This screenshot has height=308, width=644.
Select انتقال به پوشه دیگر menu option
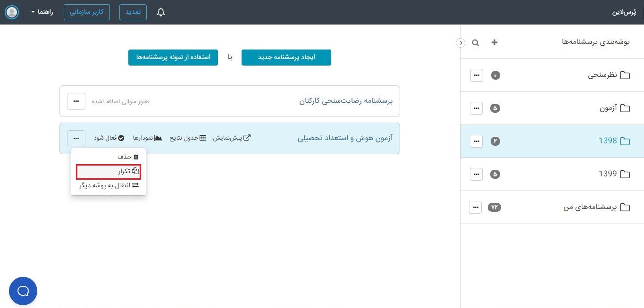click(x=109, y=185)
